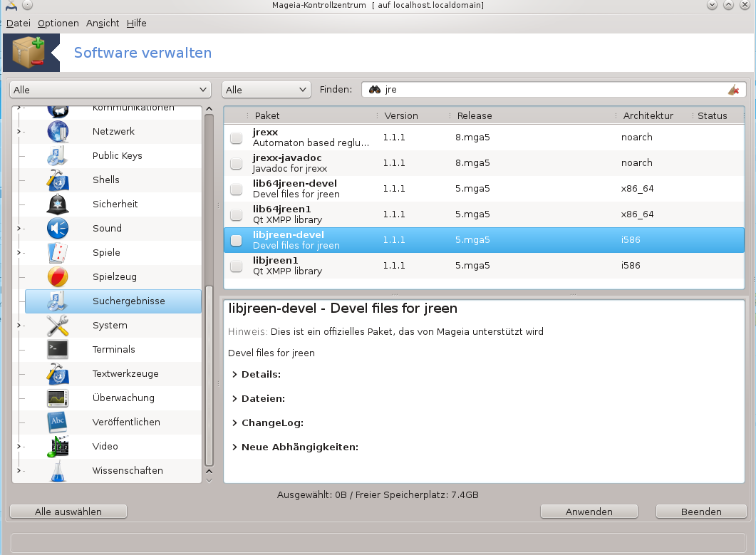Click the Sound speaker category icon
This screenshot has width=756, height=555.
[58, 229]
